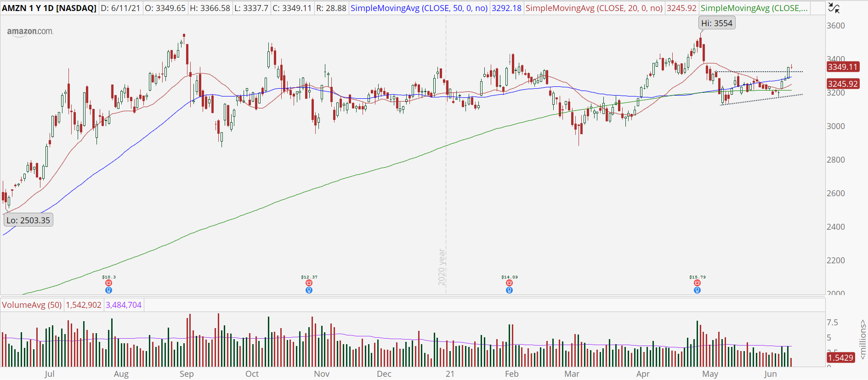Click the 3245.92 value in the header
This screenshot has width=868, height=380.
coord(681,8)
